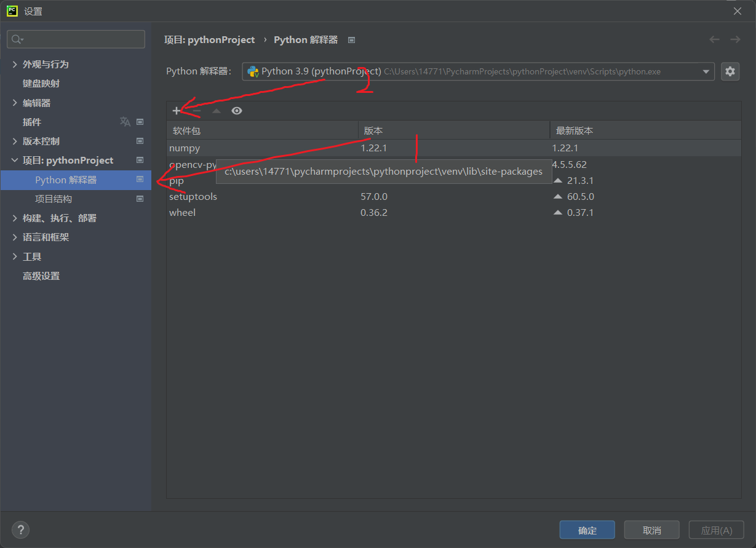Click the 确定 button
756x548 pixels.
pos(587,530)
